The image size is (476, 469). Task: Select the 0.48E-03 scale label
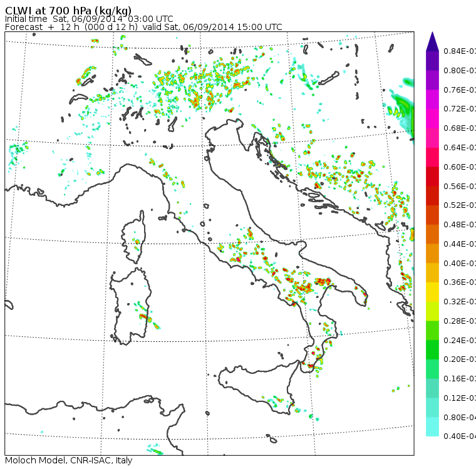tap(460, 225)
